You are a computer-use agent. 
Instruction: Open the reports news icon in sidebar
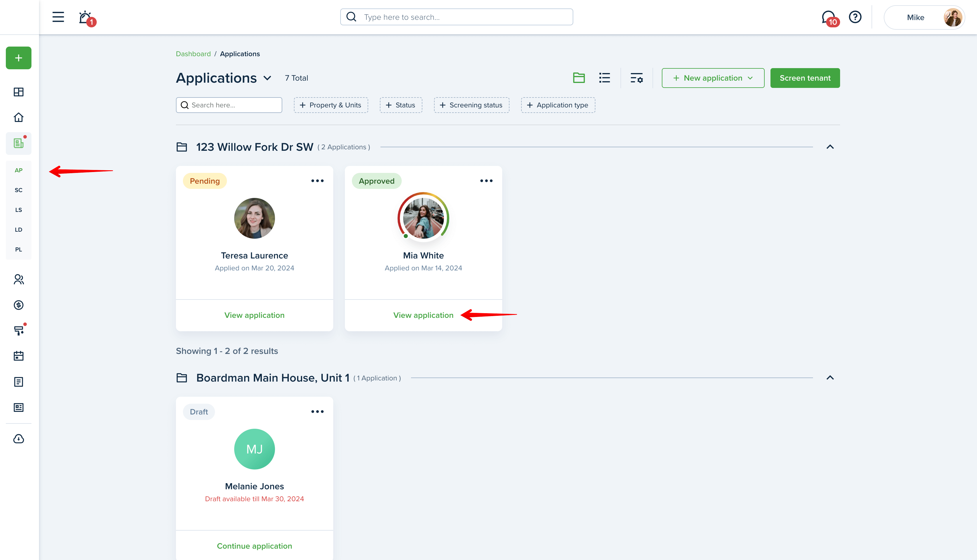(18, 408)
